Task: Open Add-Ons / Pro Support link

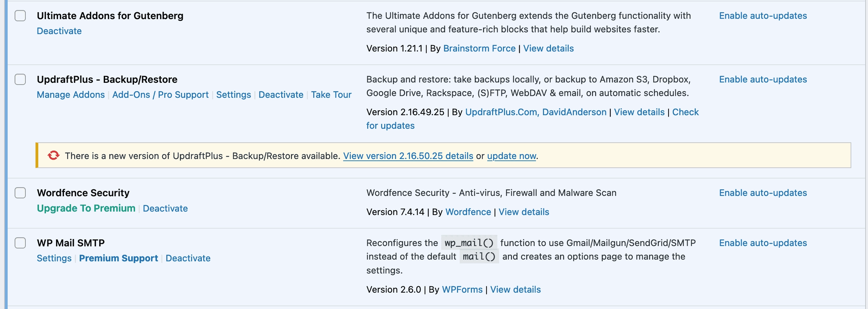Action: tap(160, 95)
